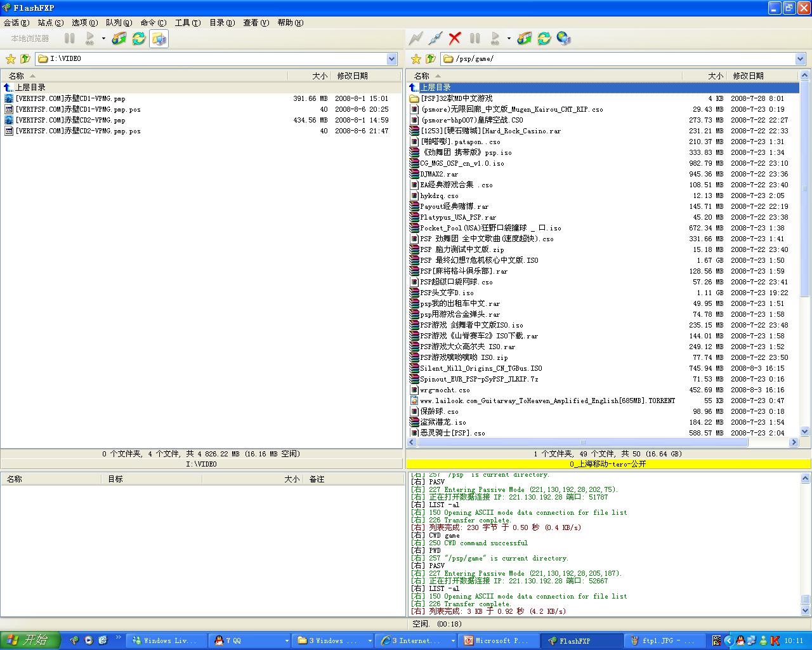The height and width of the screenshot is (650, 812).
Task: Click the globe Switch to local browser icon
Action: [564, 39]
